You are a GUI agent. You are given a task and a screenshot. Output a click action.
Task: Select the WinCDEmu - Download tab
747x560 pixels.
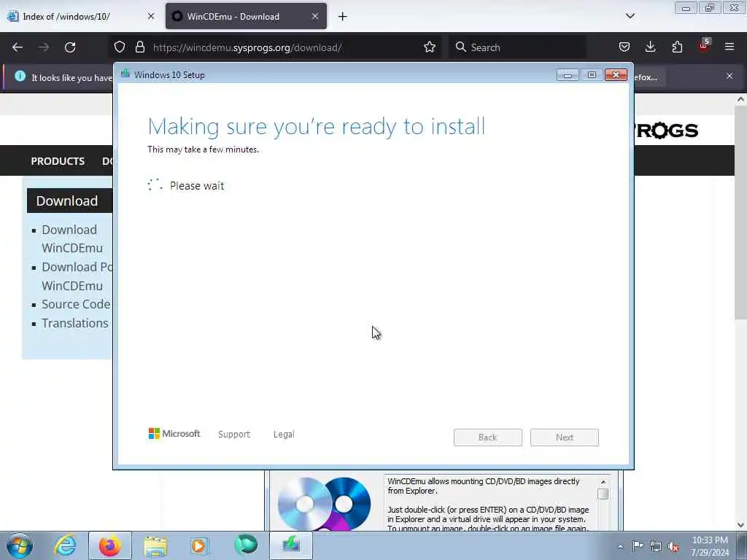246,17
